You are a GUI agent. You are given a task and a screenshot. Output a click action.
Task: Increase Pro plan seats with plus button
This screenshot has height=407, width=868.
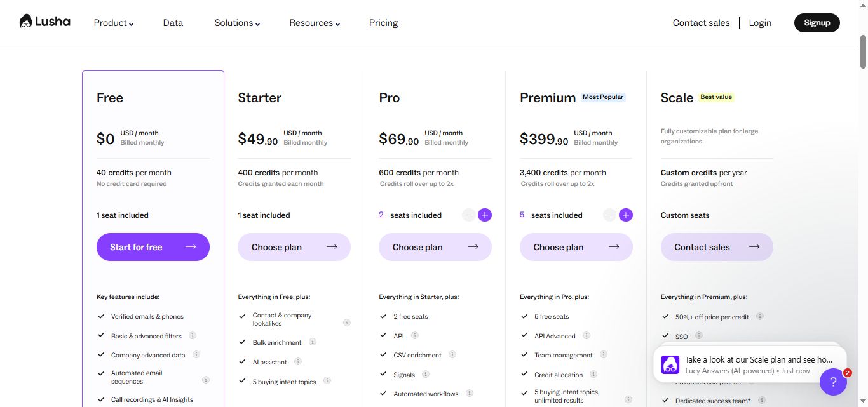pyautogui.click(x=485, y=215)
